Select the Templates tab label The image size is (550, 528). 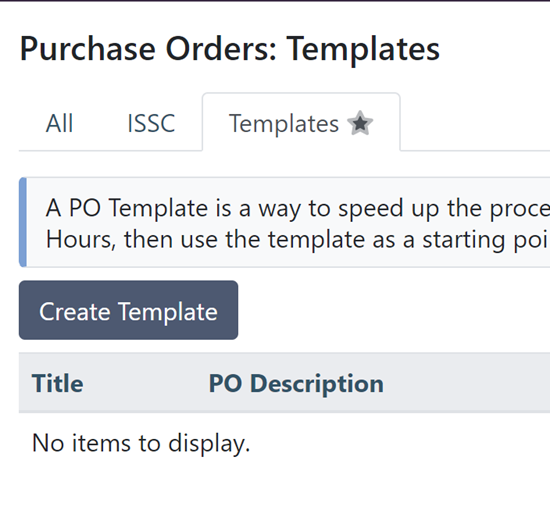click(x=284, y=123)
